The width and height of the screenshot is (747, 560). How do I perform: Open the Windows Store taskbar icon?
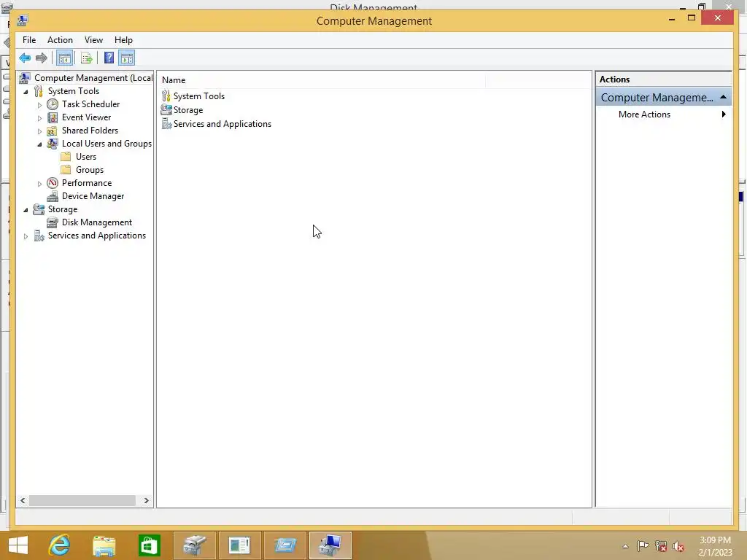149,545
